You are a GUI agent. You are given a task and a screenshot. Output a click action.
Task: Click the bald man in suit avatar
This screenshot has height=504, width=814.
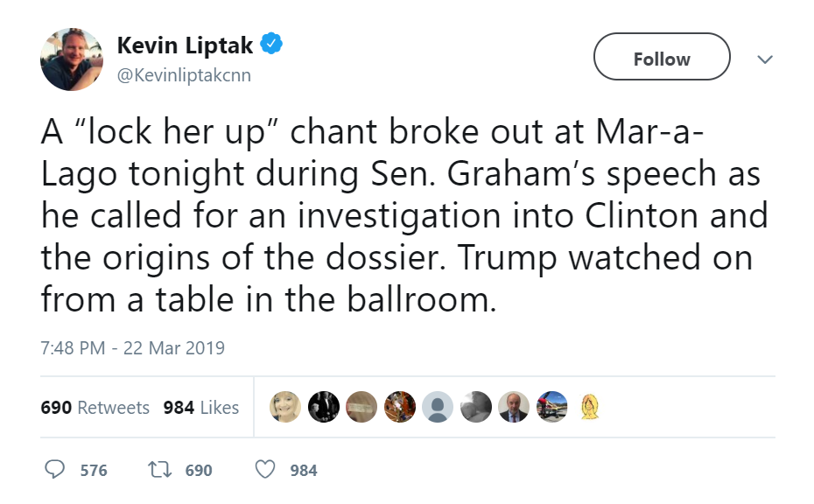coord(514,406)
